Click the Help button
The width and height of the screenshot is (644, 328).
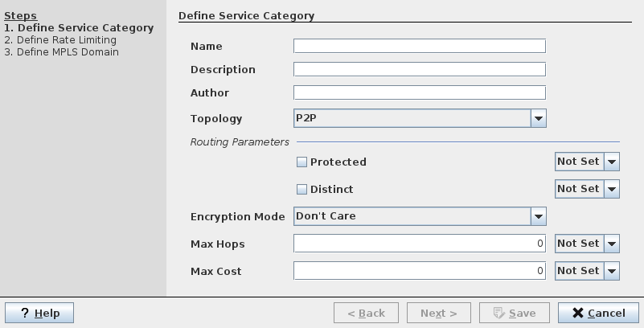pyautogui.click(x=39, y=313)
